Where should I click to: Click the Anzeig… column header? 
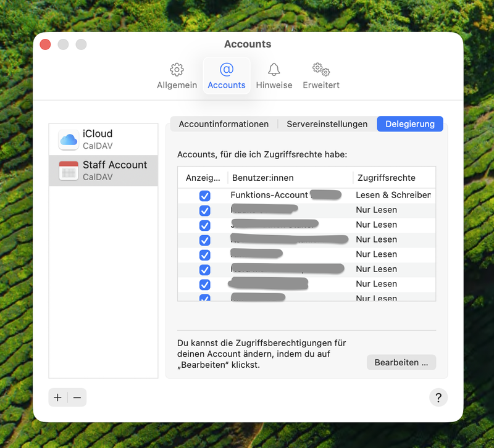point(203,178)
